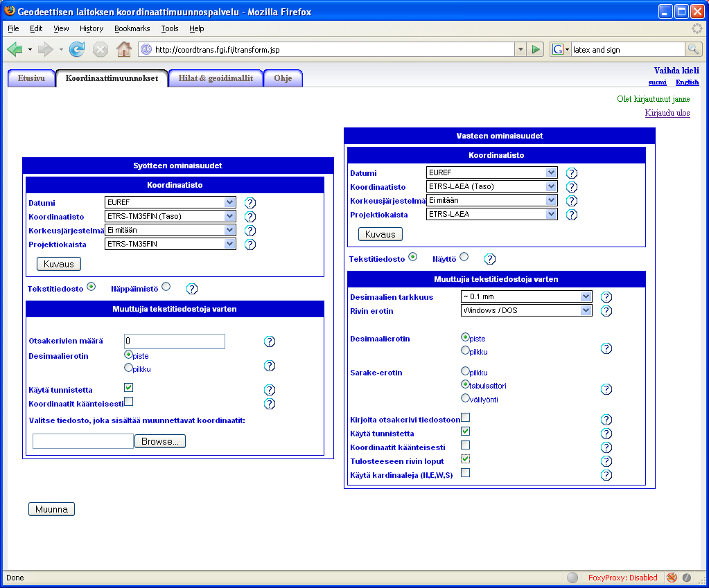Switch language to suomi link
Image resolution: width=709 pixels, height=588 pixels.
coord(658,82)
